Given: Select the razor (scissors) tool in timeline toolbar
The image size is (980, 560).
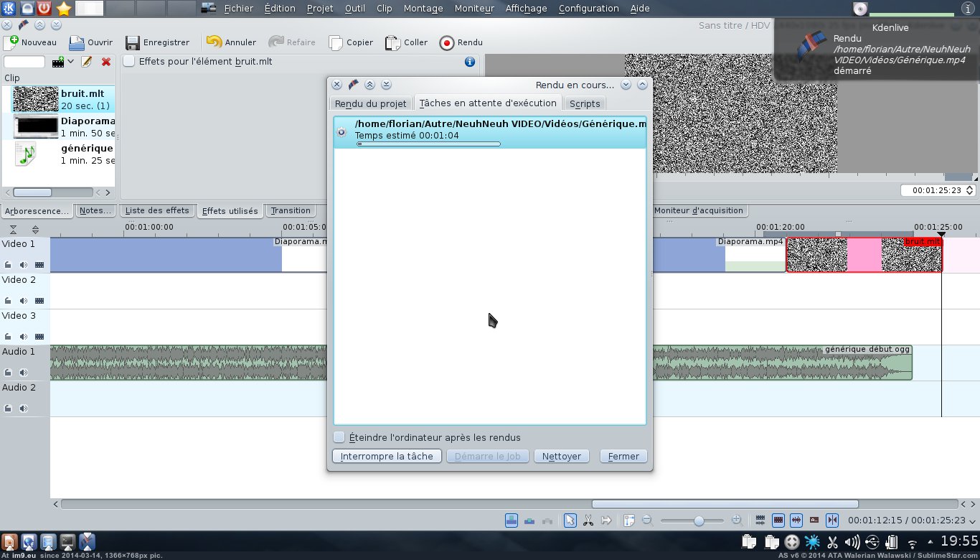Looking at the screenshot, I should [588, 521].
